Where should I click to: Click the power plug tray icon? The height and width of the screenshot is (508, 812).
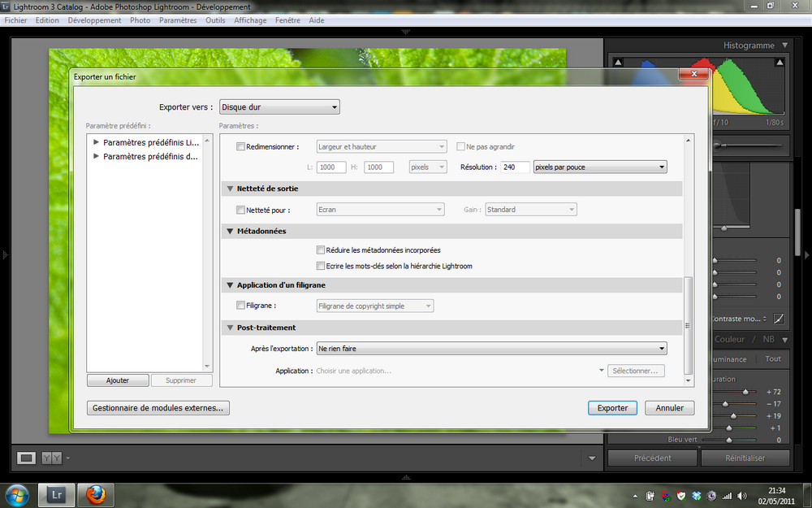(x=650, y=496)
